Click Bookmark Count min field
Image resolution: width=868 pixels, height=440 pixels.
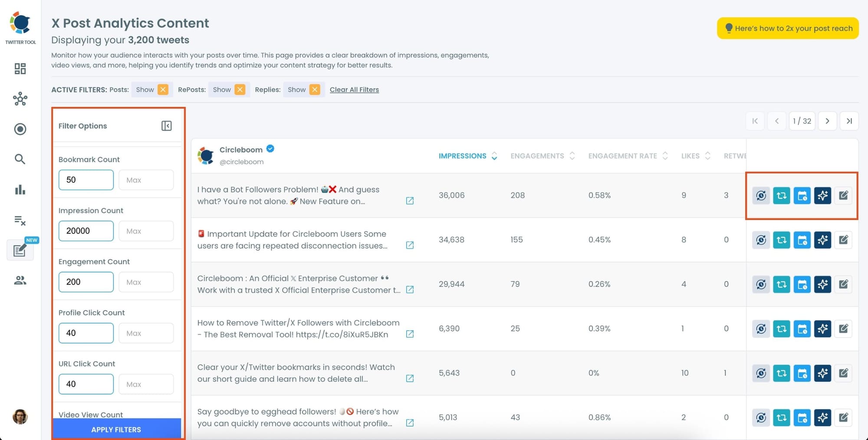(86, 180)
